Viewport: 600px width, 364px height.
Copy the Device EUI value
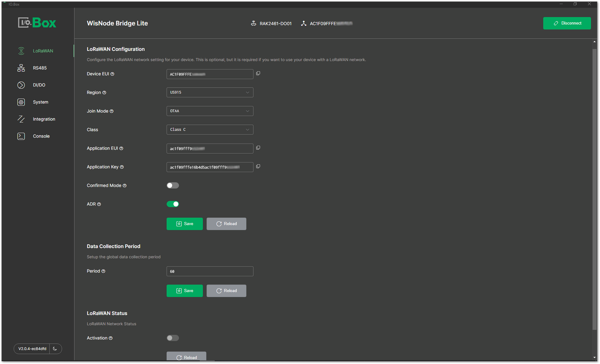258,73
